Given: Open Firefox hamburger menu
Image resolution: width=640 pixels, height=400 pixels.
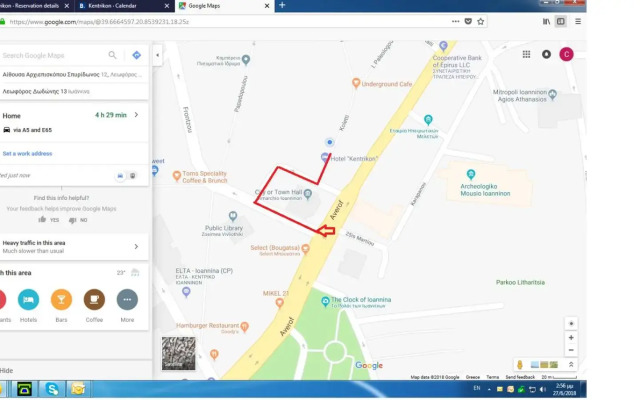Looking at the screenshot, I should (x=578, y=21).
